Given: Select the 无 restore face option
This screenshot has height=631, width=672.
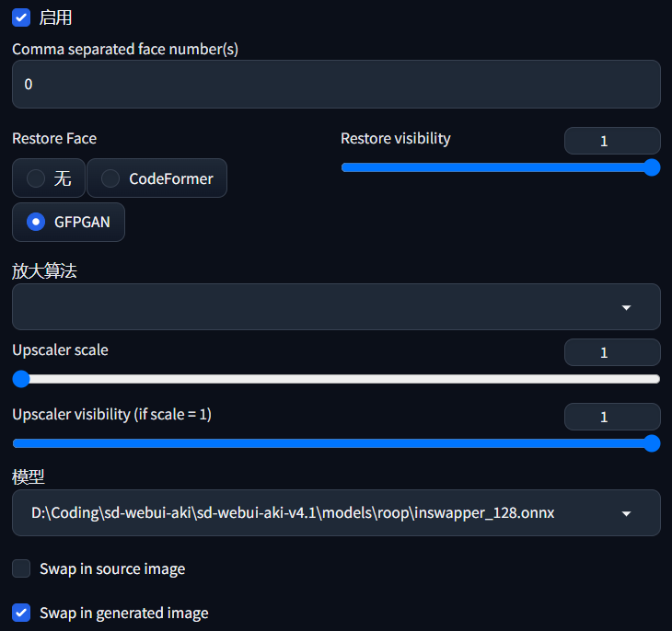Looking at the screenshot, I should [x=36, y=178].
